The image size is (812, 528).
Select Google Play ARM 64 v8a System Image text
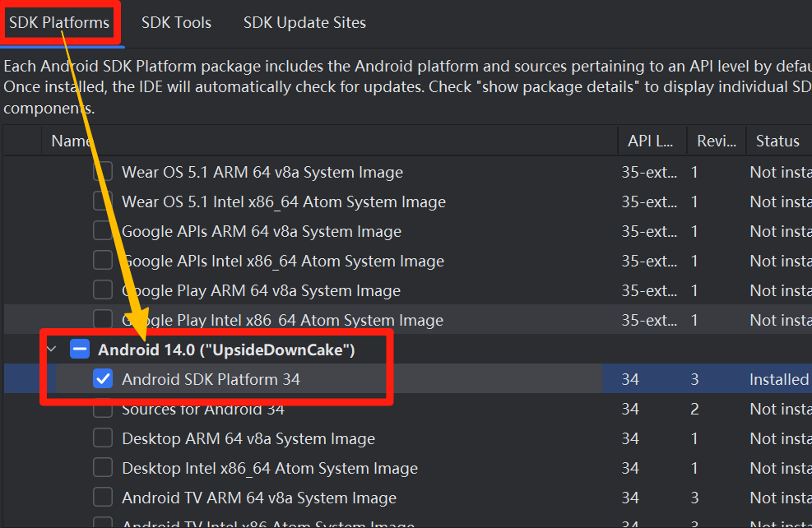[261, 291]
